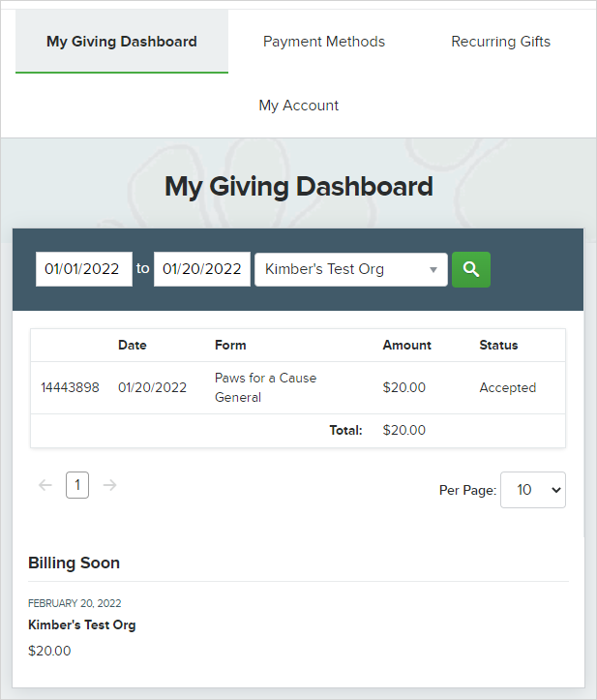597x700 pixels.
Task: Click transaction number 14443898
Action: pos(70,388)
